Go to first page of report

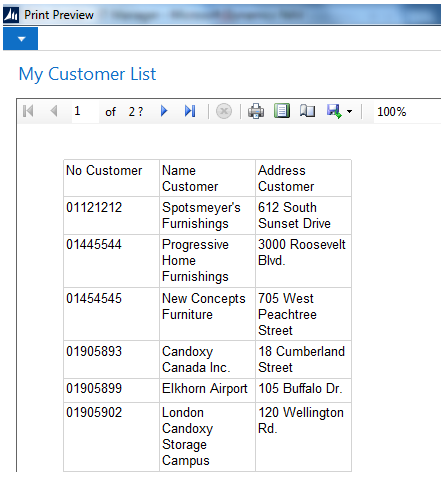pyautogui.click(x=28, y=111)
